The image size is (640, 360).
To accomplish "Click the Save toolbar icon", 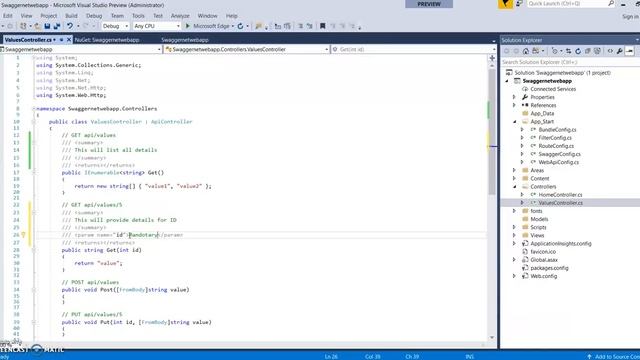I will tap(47, 26).
